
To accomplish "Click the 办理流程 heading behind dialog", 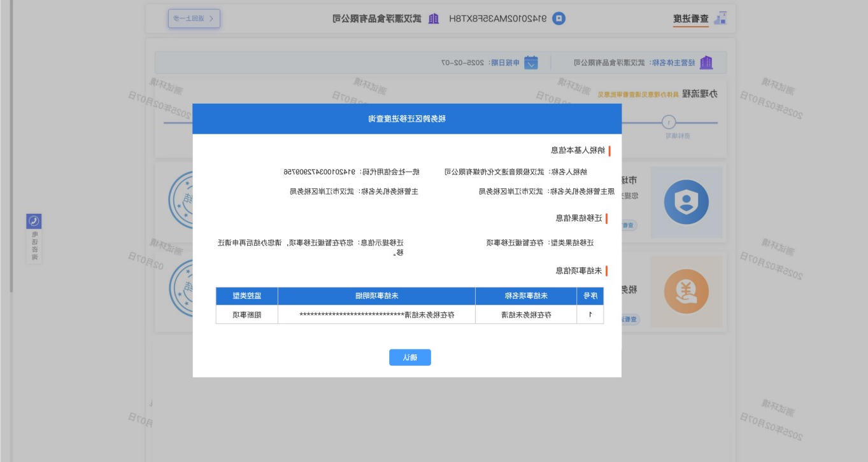I will point(699,94).
